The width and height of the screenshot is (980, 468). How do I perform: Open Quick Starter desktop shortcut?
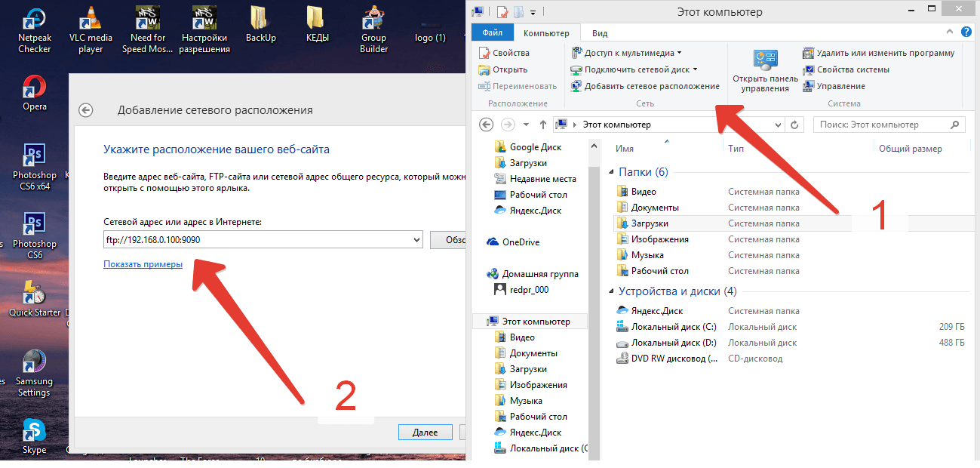(35, 298)
